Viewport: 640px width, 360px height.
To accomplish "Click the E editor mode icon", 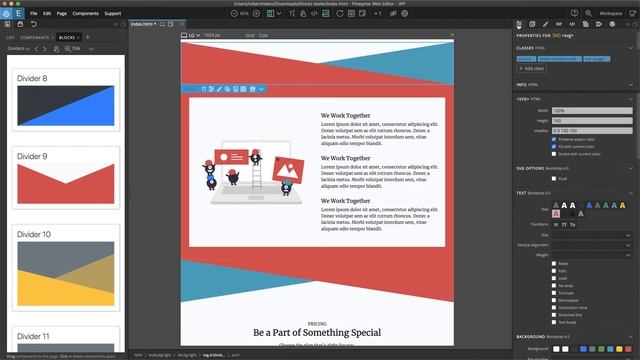I will tap(18, 13).
